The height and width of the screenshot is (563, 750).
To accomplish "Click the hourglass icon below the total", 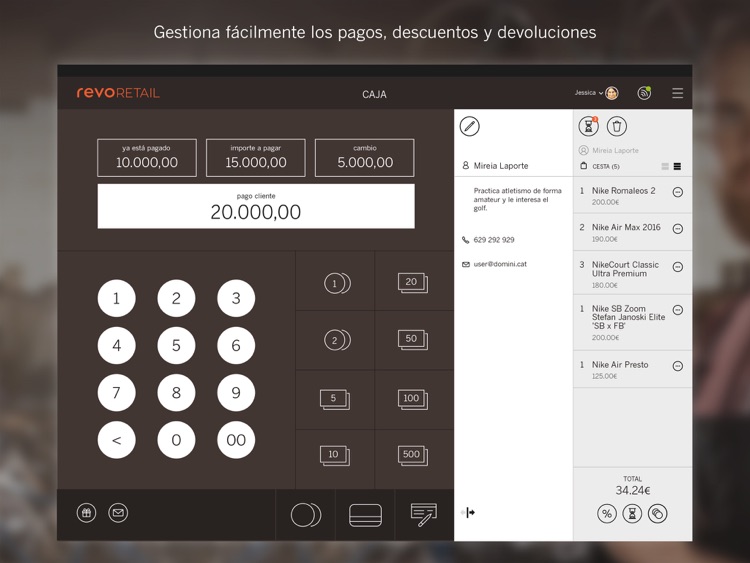I will (x=632, y=514).
